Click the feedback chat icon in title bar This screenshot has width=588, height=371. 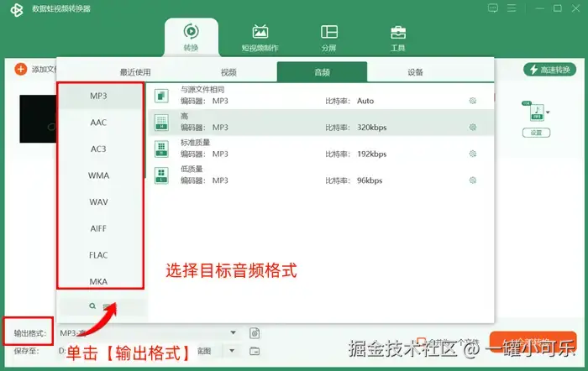pos(493,8)
